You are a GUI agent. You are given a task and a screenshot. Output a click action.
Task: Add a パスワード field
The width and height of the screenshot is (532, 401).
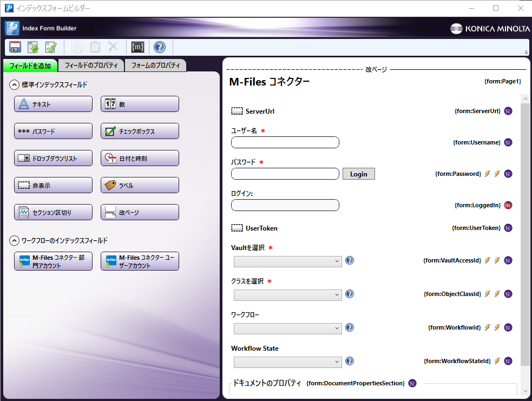tap(53, 131)
